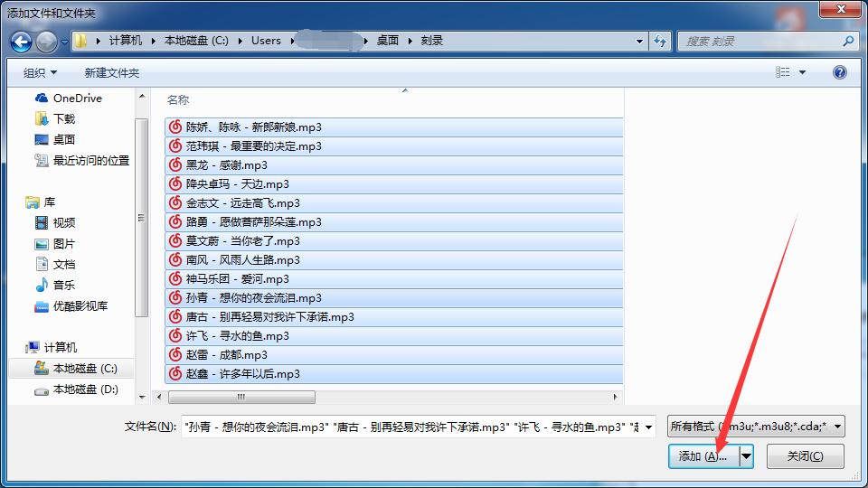Click 计算机 in the address breadcrumb

click(x=125, y=41)
